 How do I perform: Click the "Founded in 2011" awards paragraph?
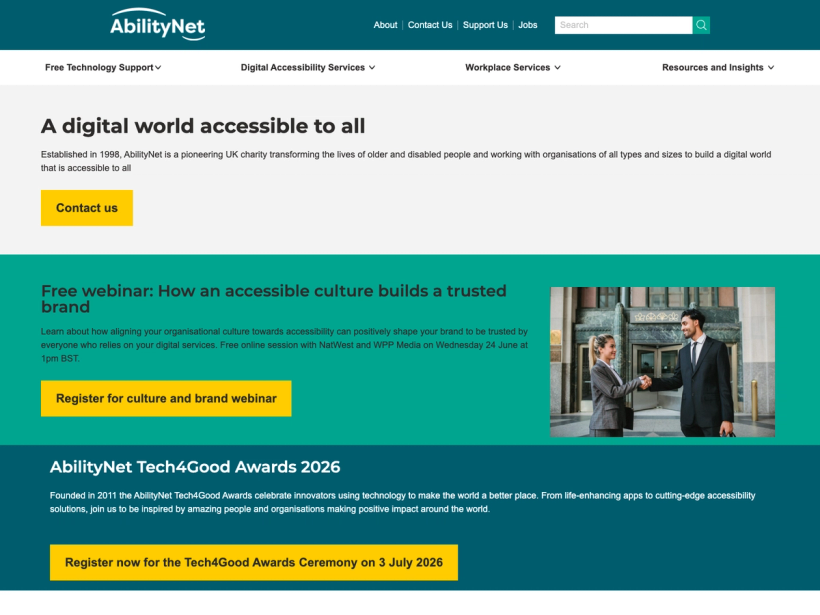(403, 502)
